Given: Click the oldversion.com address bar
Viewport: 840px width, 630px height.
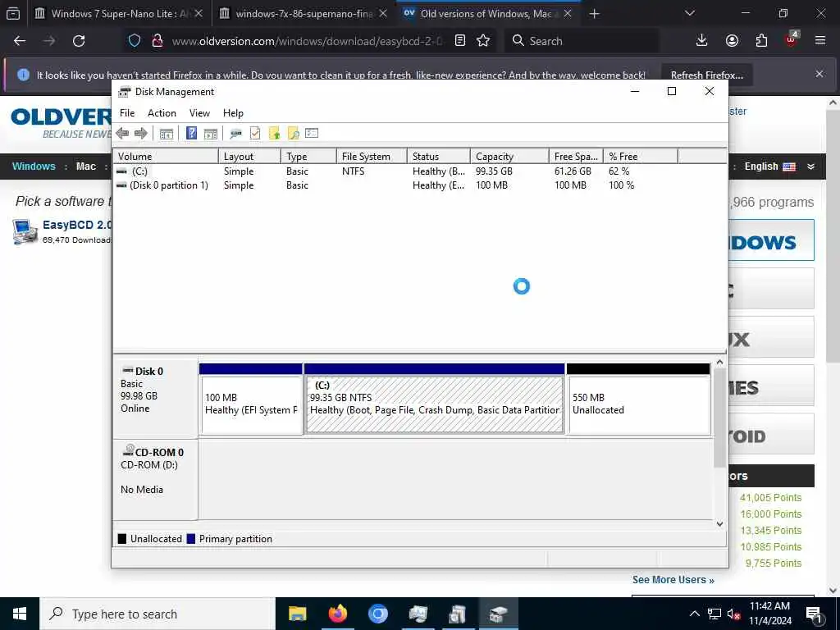Looking at the screenshot, I should [307, 41].
